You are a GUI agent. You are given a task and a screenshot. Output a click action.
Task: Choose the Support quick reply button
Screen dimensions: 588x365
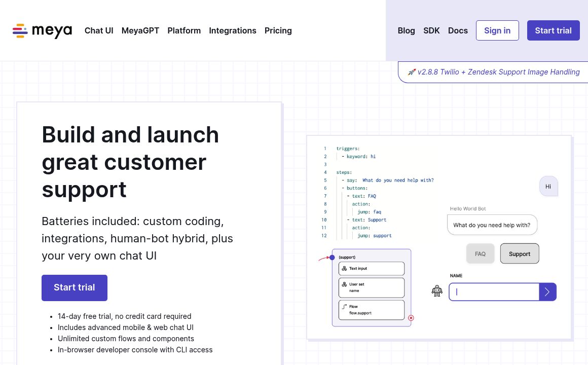click(x=520, y=254)
